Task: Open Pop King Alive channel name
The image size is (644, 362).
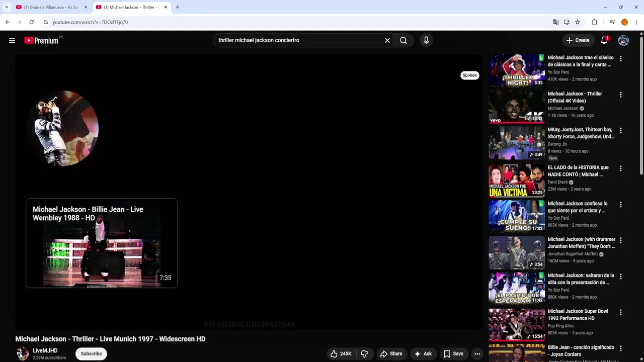Action: (560, 326)
